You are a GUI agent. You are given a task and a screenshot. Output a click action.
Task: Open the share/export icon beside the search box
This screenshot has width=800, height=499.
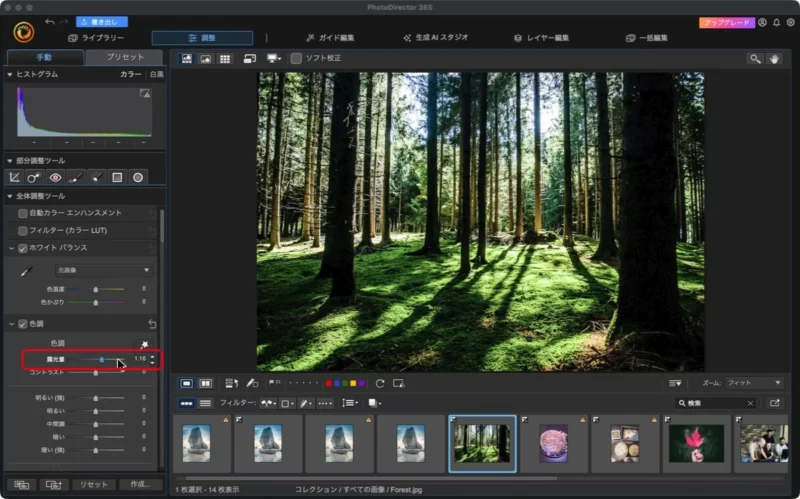click(x=774, y=403)
